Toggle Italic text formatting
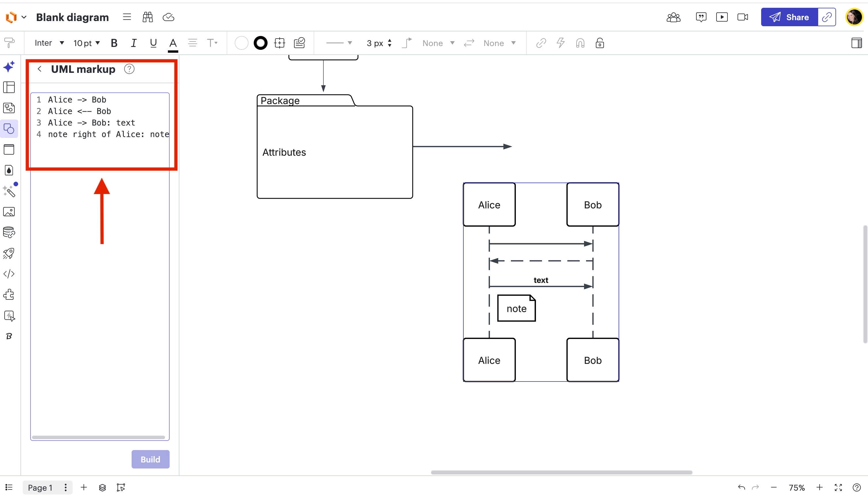 point(134,43)
